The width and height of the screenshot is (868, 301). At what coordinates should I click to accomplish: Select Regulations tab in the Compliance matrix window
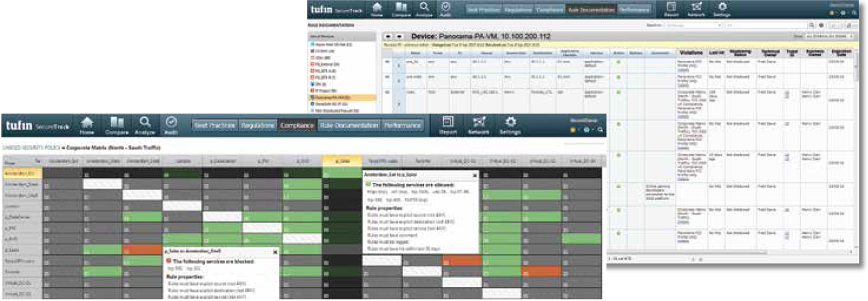click(x=258, y=125)
